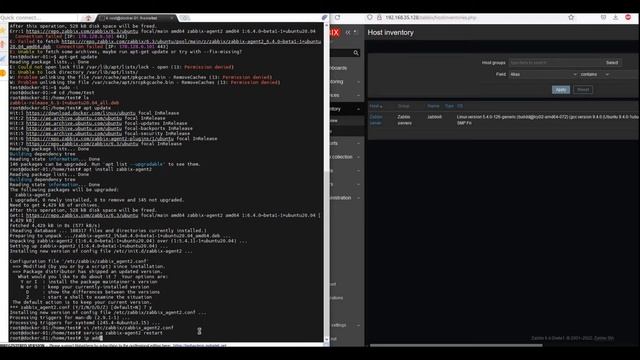Close the root@docker-01 terminal tab
The height and width of the screenshot is (360, 640).
tap(172, 18)
